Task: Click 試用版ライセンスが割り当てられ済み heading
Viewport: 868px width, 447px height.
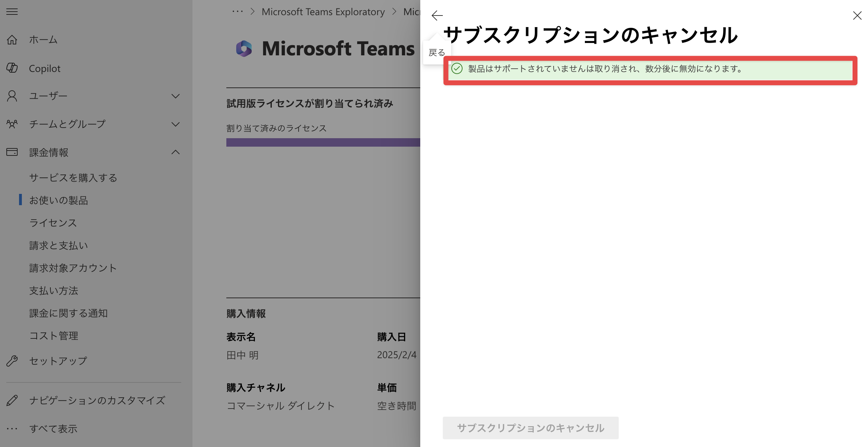Action: tap(310, 104)
